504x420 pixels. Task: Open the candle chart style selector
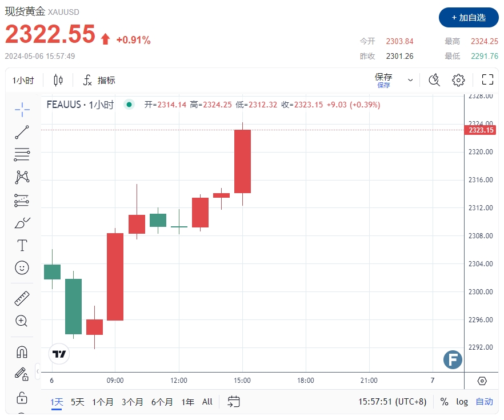(x=58, y=80)
